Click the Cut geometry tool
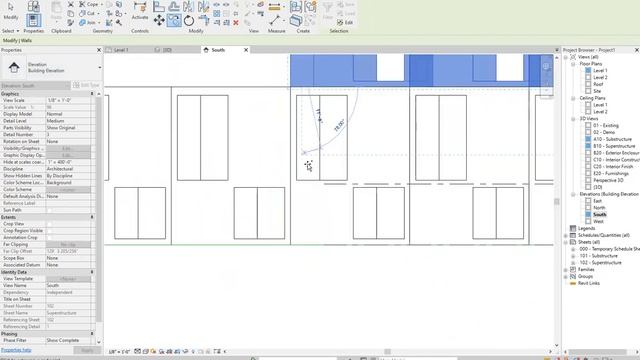 tap(87, 13)
